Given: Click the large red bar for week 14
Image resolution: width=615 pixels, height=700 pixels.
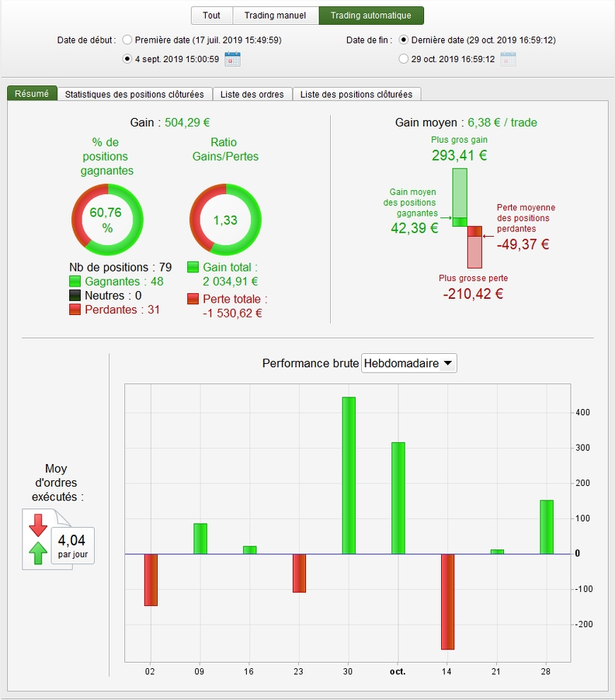Looking at the screenshot, I should point(447,601).
